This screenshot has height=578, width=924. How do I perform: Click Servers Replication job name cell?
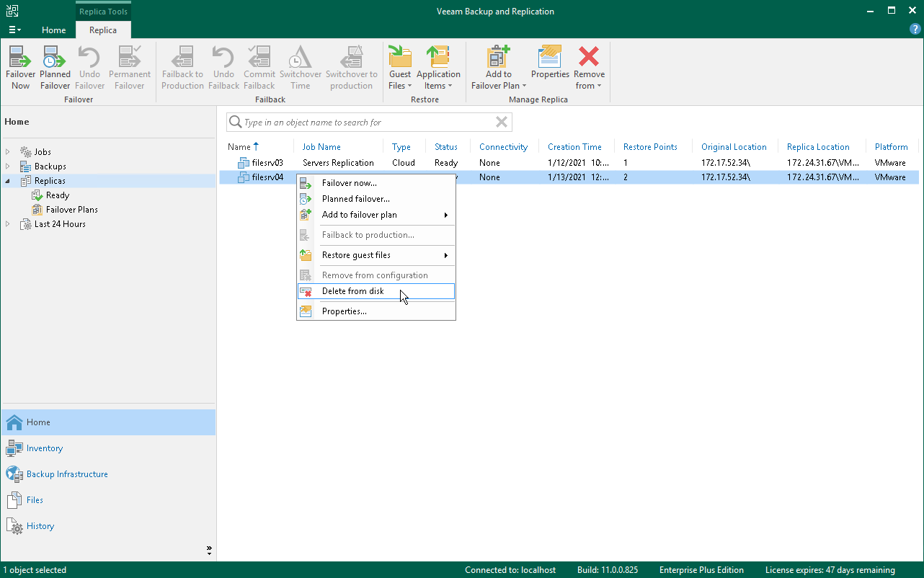point(338,163)
